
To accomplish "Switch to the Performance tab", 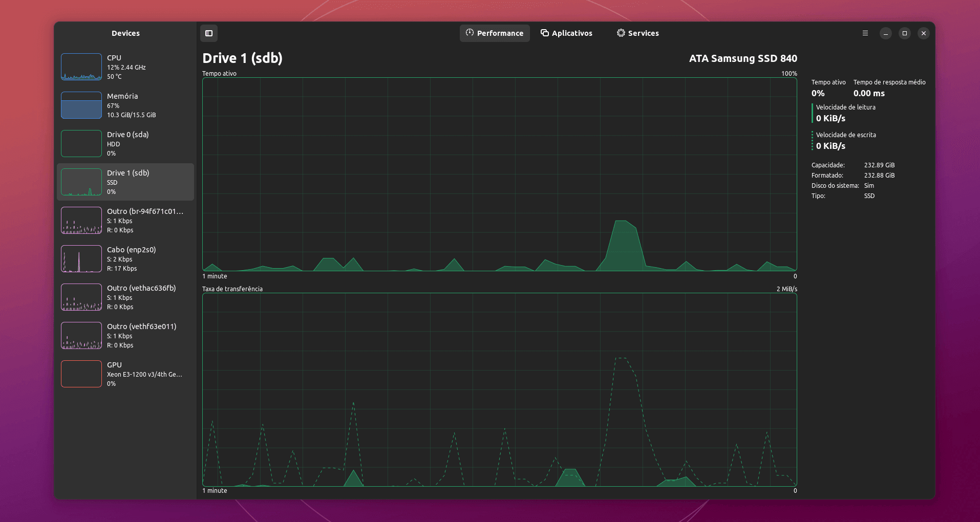I will tap(495, 33).
